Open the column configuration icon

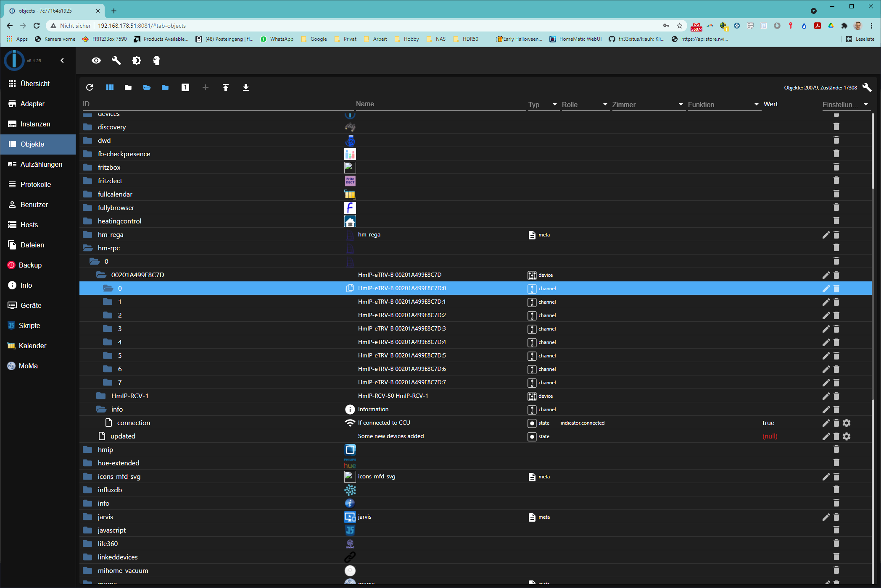pyautogui.click(x=110, y=87)
